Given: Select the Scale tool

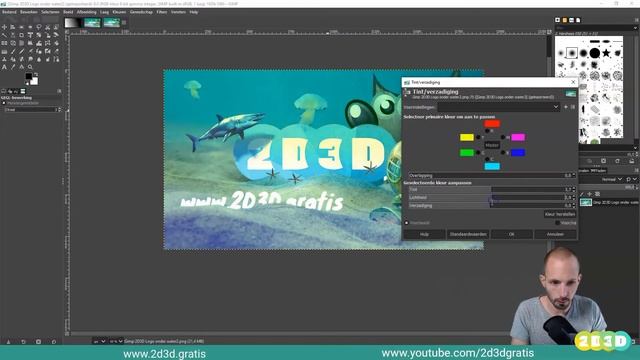Looking at the screenshot, I should click(47, 35).
